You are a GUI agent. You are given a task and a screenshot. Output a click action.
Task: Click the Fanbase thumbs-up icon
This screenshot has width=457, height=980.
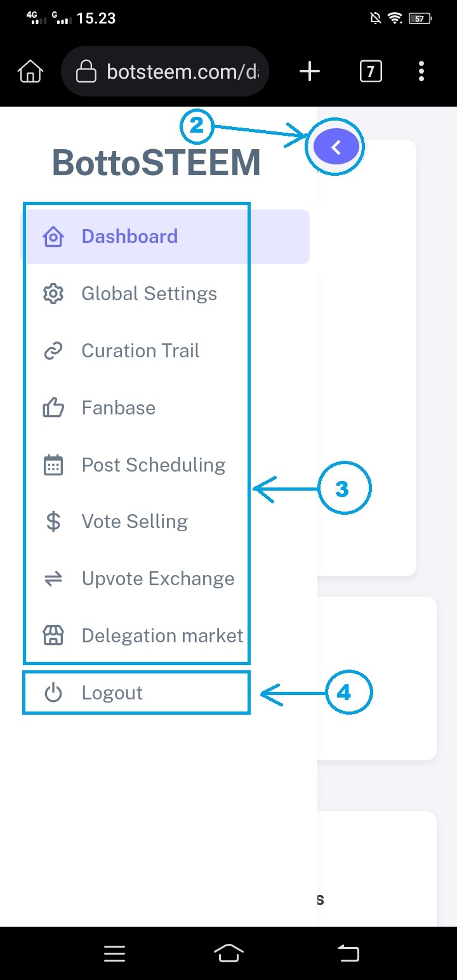tap(53, 407)
